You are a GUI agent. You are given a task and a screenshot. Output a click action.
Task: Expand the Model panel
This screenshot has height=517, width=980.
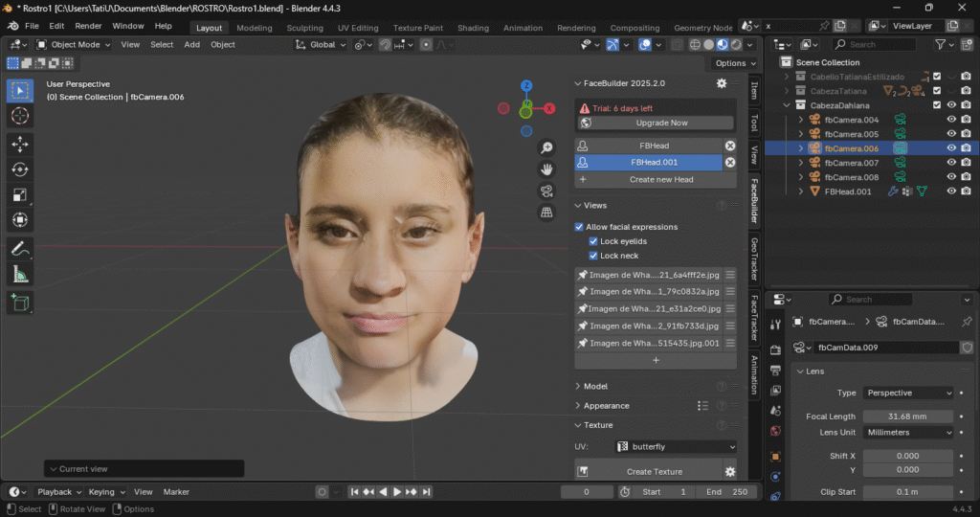[595, 386]
